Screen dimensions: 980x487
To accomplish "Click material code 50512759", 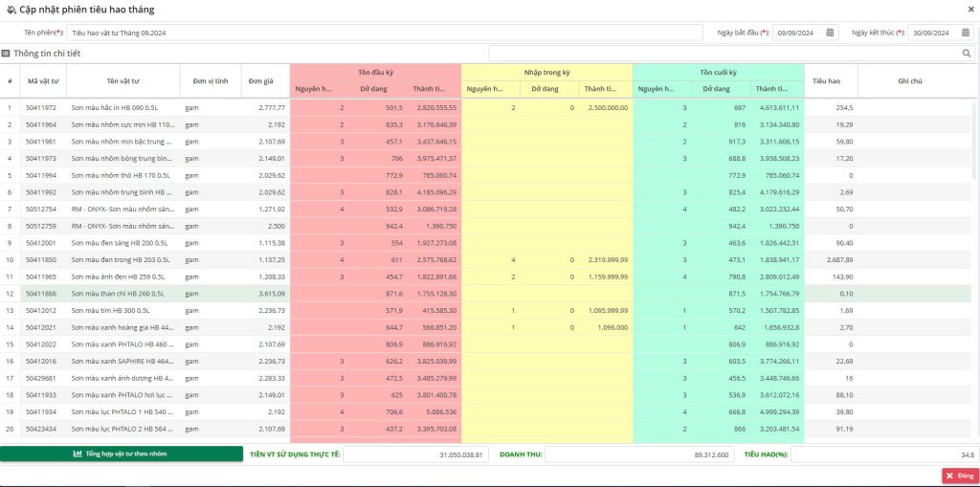I will pos(41,227).
